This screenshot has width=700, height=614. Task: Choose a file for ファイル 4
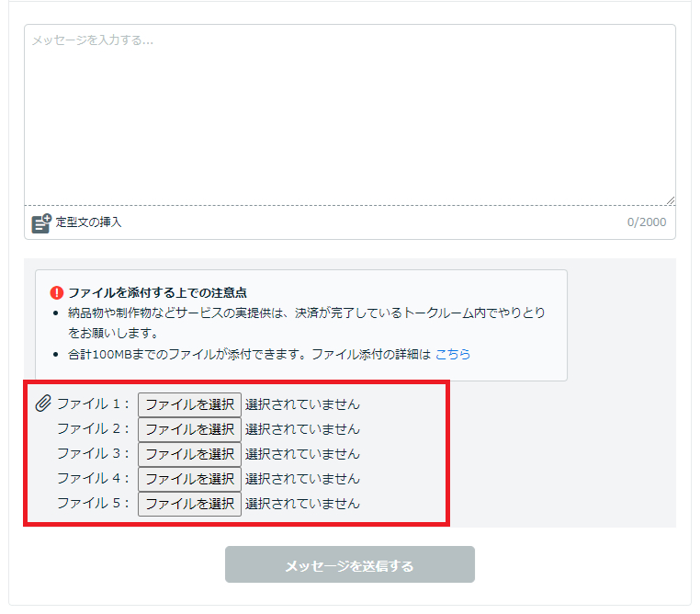pos(190,479)
